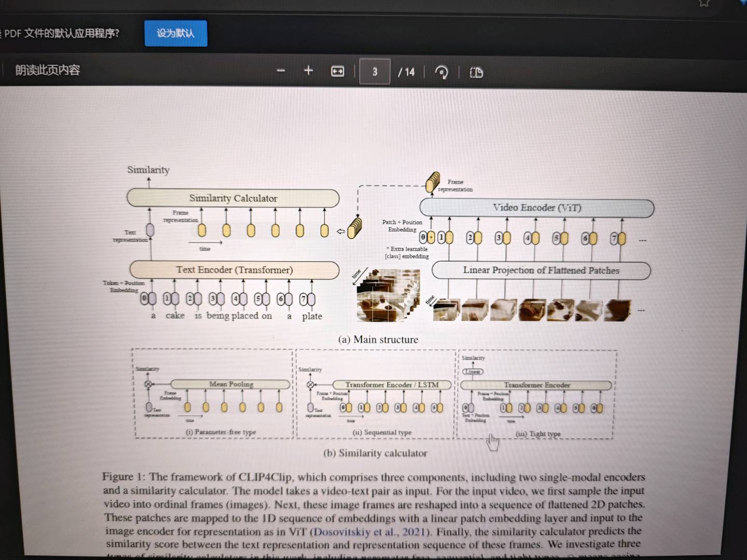
Task: Click the Video Encoder (ViT) block
Action: pos(536,208)
